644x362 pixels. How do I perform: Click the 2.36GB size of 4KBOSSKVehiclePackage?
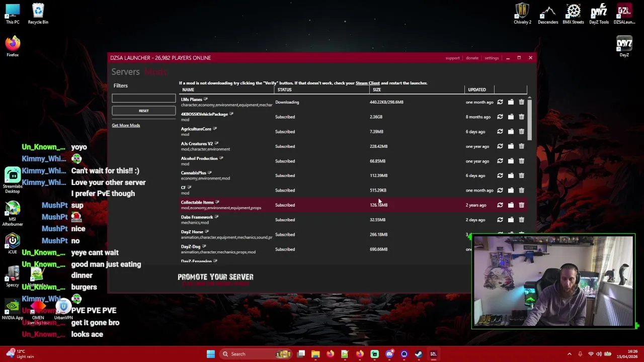tap(376, 117)
